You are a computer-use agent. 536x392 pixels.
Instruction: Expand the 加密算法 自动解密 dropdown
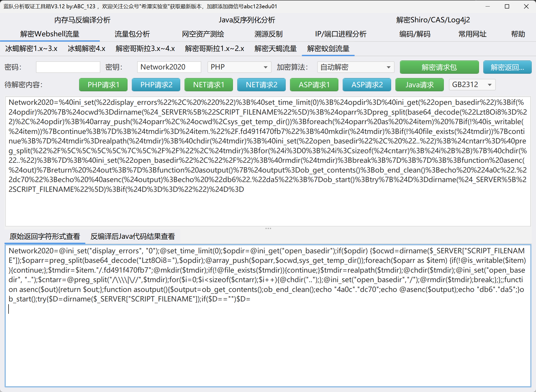tap(355, 67)
